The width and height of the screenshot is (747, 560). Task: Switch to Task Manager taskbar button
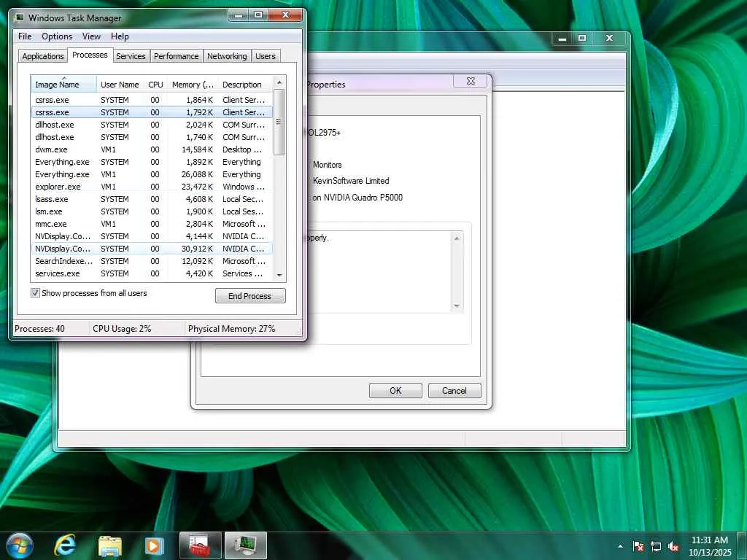tap(246, 545)
